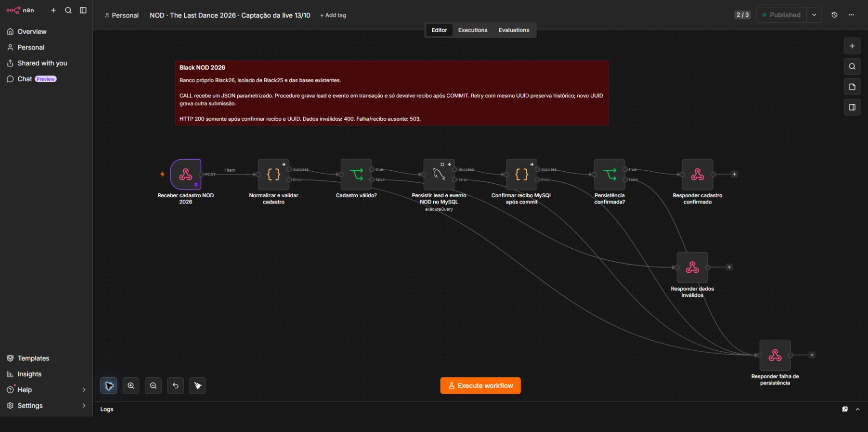Open Insights in sidebar

click(46, 374)
